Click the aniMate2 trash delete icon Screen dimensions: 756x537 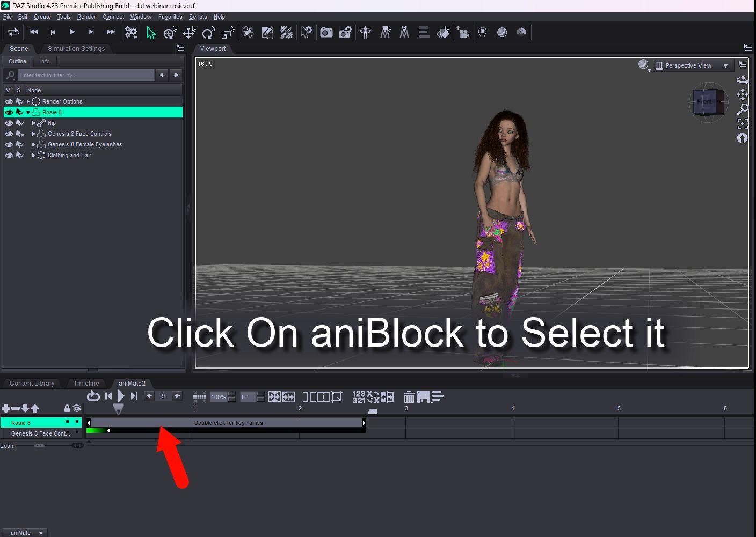point(409,397)
